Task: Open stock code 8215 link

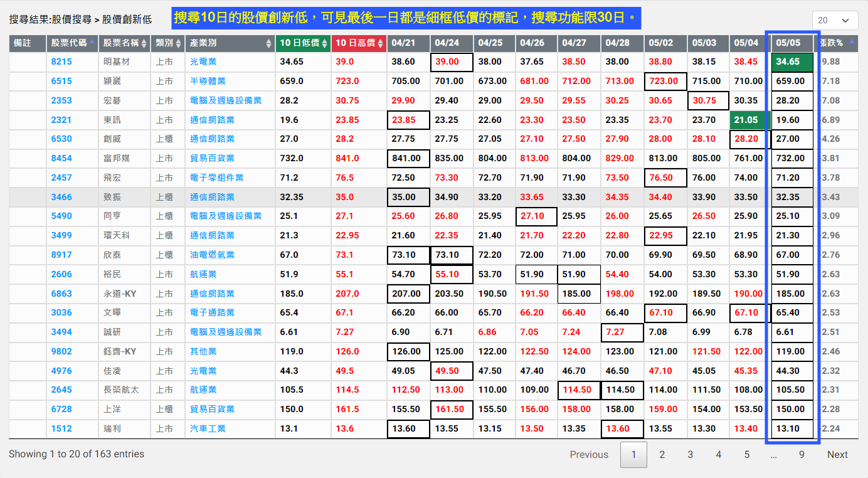Action: pos(61,62)
